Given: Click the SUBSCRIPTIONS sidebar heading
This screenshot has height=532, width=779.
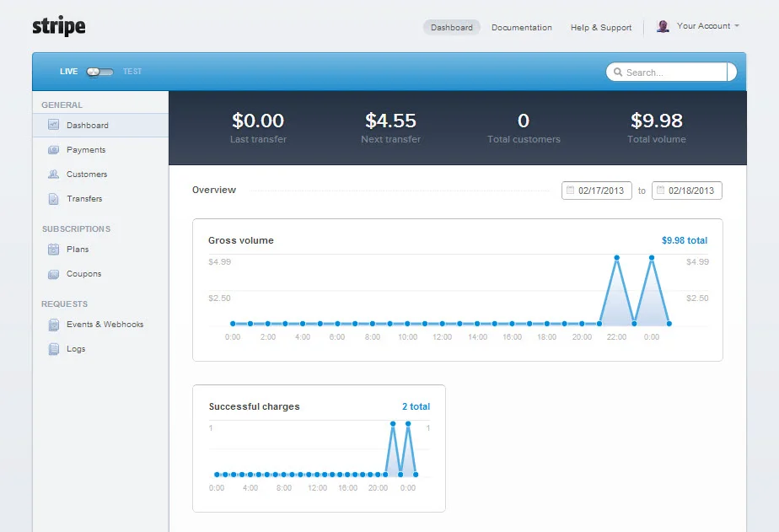Looking at the screenshot, I should pyautogui.click(x=76, y=229).
